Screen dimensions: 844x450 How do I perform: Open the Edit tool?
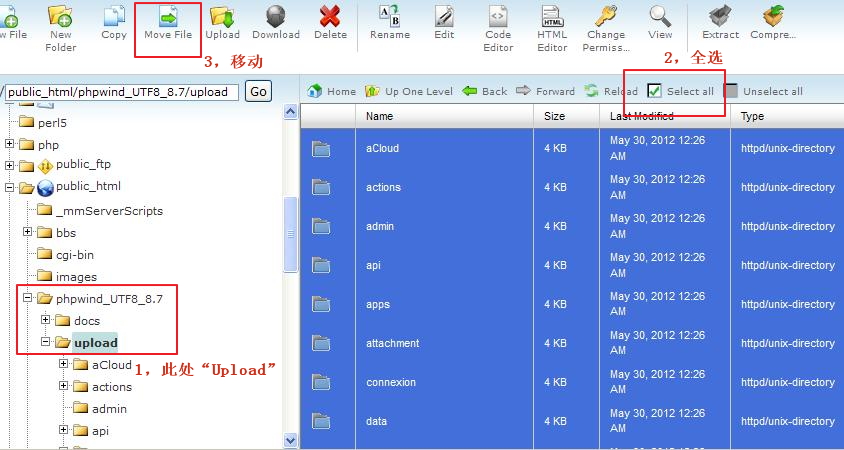[x=444, y=16]
